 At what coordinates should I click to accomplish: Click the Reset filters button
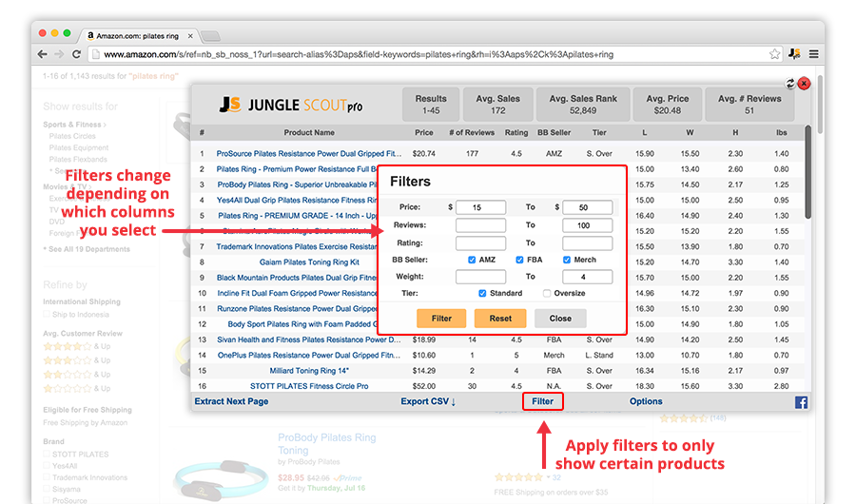pos(500,319)
